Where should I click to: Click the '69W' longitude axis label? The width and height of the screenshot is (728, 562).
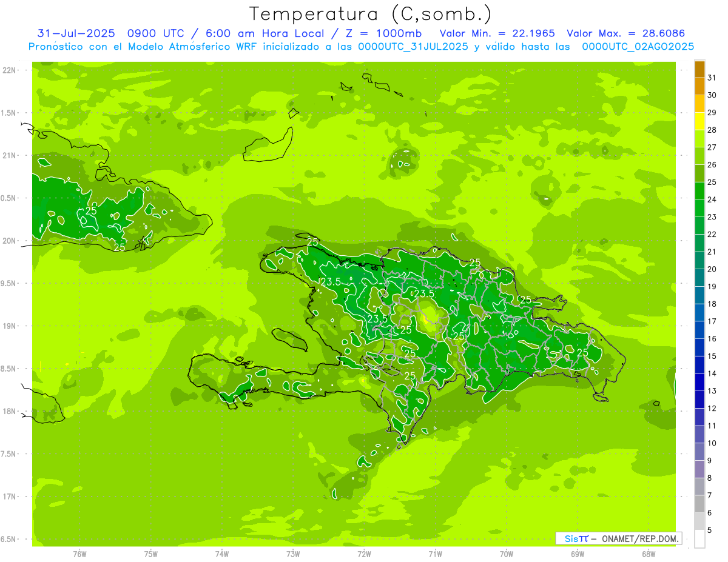coord(578,554)
